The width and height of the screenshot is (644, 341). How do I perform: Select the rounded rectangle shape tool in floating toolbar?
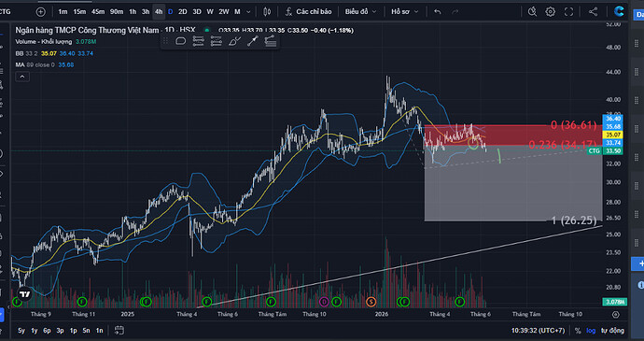click(x=181, y=41)
